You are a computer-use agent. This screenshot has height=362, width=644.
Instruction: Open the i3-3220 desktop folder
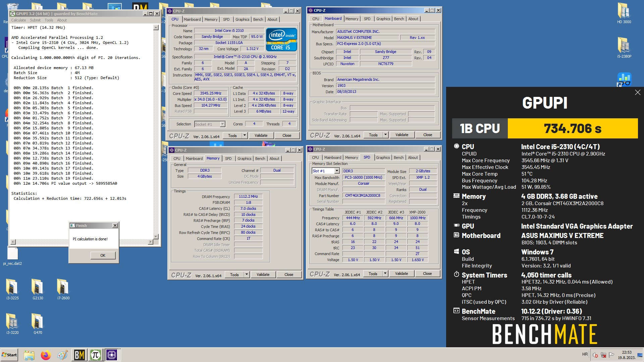point(12,323)
